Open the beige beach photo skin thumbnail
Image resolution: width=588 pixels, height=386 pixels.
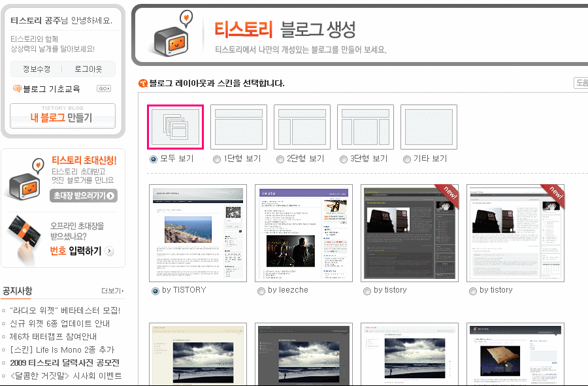(x=198, y=354)
